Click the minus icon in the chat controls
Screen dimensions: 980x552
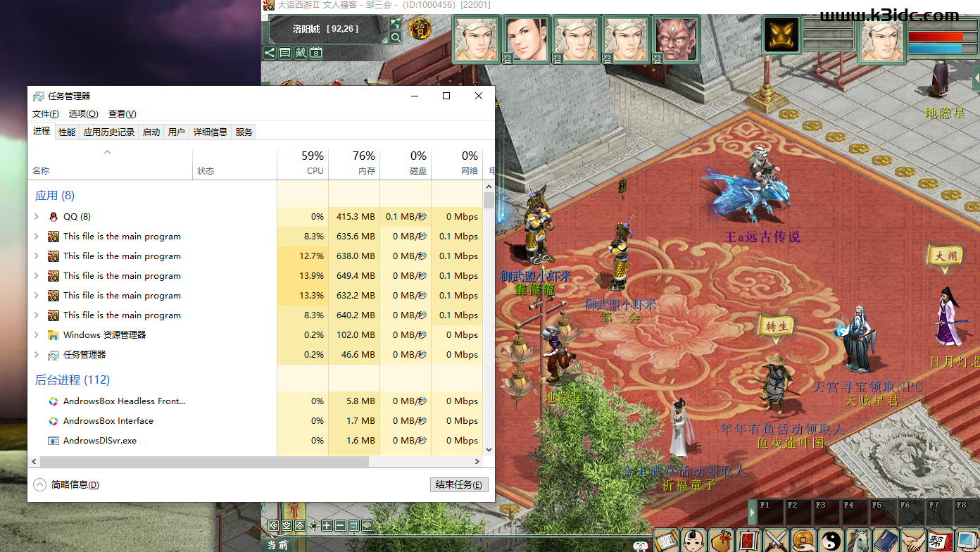point(340,525)
